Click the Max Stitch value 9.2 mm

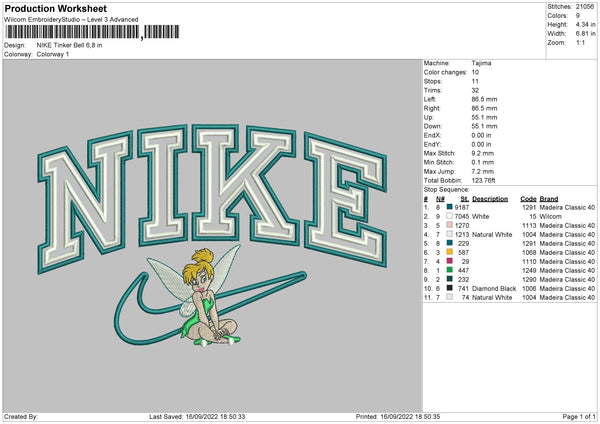(483, 153)
